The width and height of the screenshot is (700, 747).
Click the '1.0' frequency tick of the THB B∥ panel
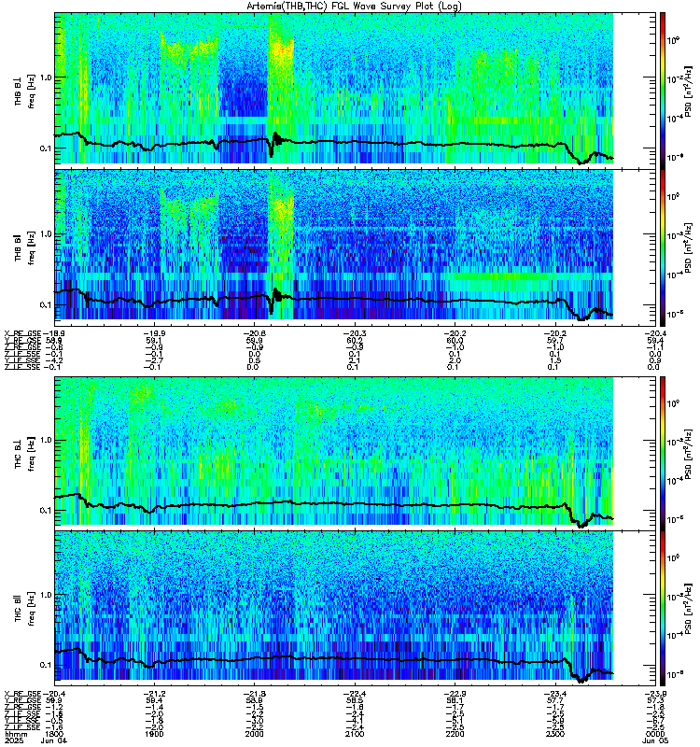click(45, 234)
